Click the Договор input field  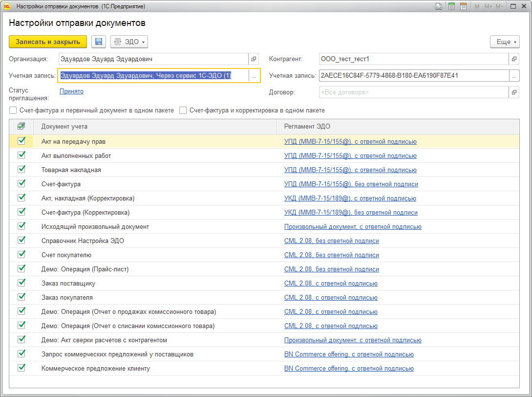tap(414, 92)
